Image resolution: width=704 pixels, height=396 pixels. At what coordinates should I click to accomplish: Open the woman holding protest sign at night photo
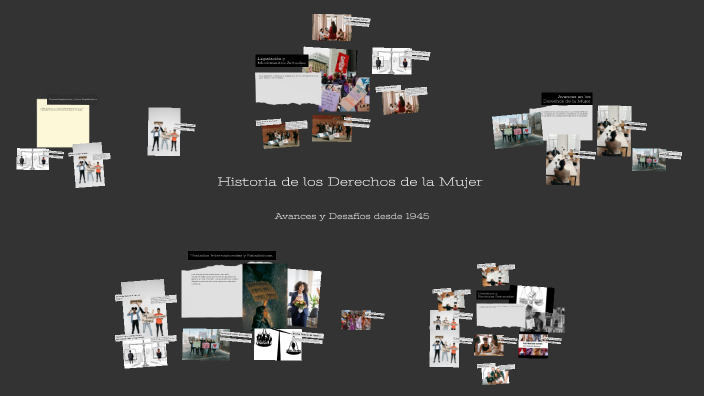point(265,296)
